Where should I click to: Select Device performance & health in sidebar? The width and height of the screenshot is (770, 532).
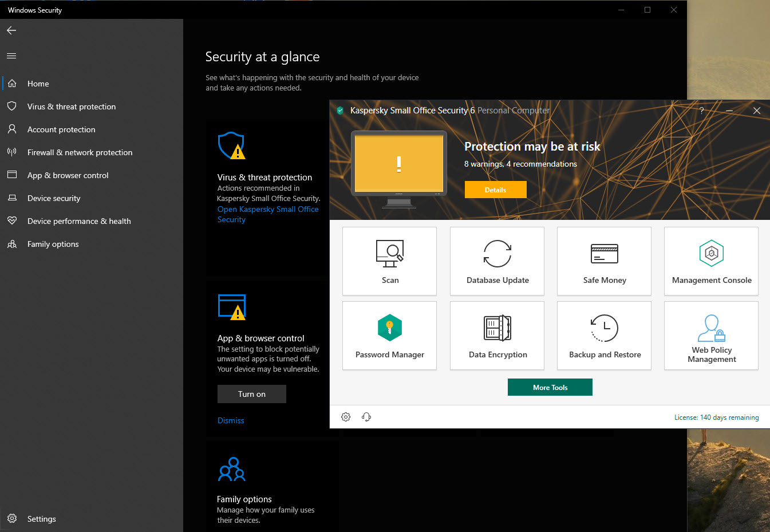click(x=92, y=221)
